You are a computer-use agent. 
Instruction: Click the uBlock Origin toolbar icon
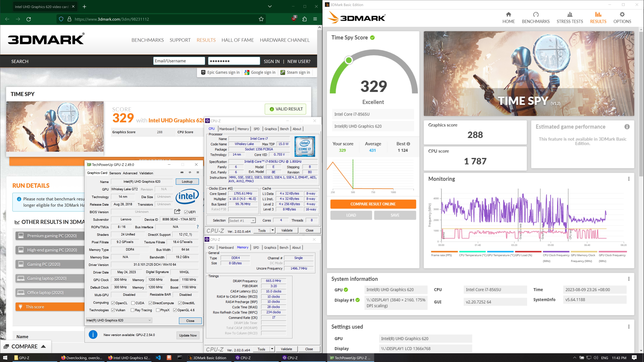click(294, 18)
